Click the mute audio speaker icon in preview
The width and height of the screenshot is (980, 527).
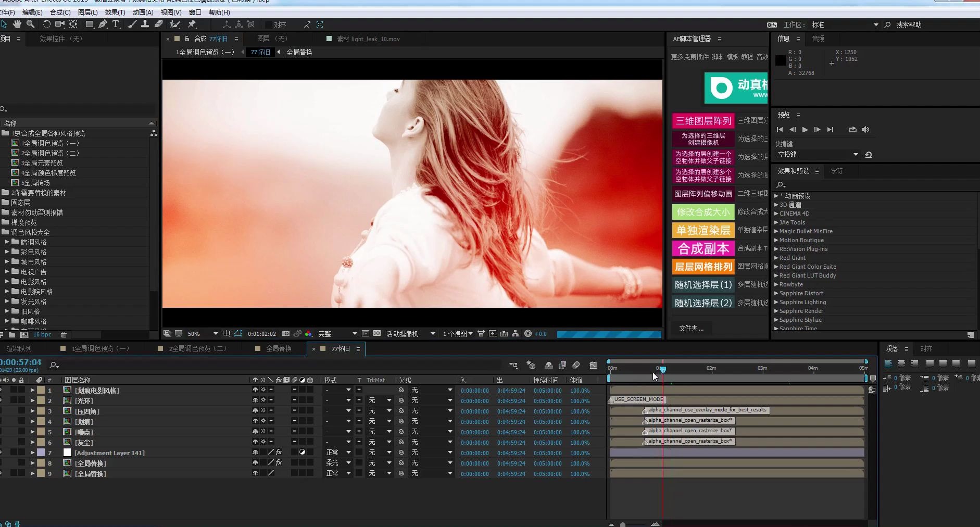(865, 130)
